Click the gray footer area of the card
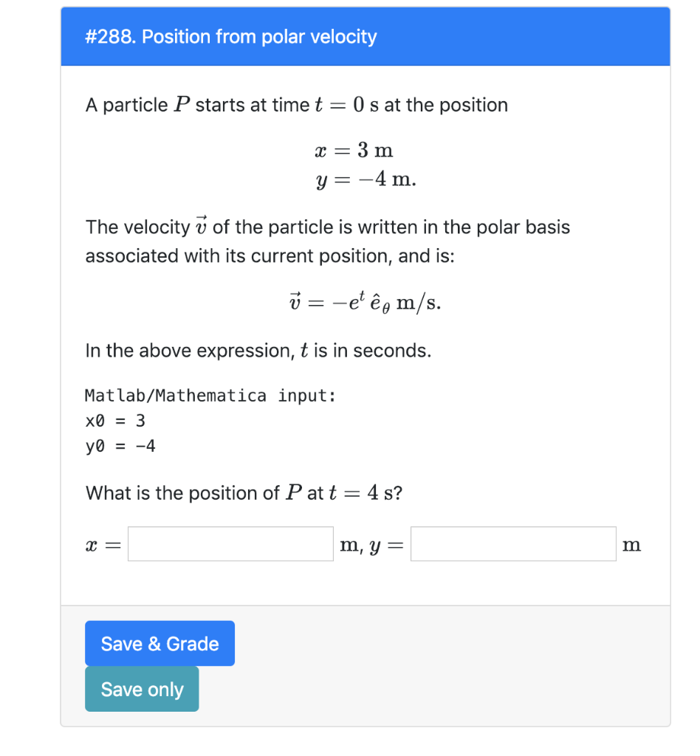 (x=443, y=663)
